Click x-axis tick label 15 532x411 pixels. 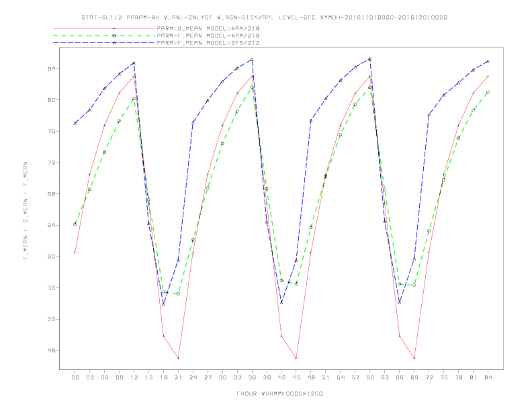148,377
